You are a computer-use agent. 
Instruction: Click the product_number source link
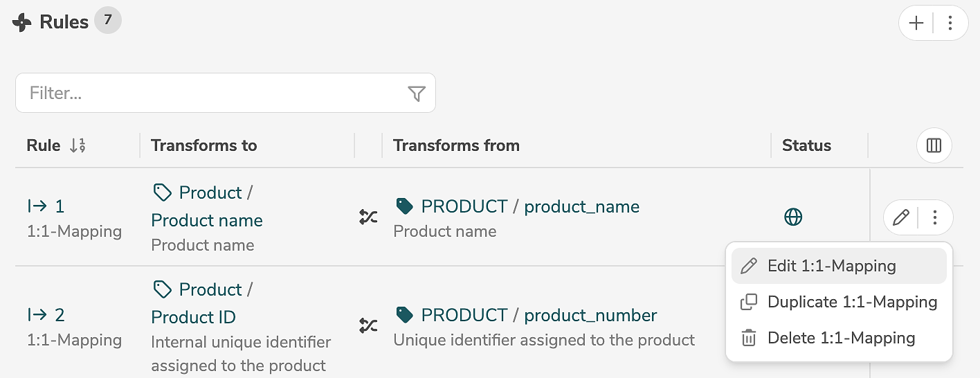coord(590,315)
